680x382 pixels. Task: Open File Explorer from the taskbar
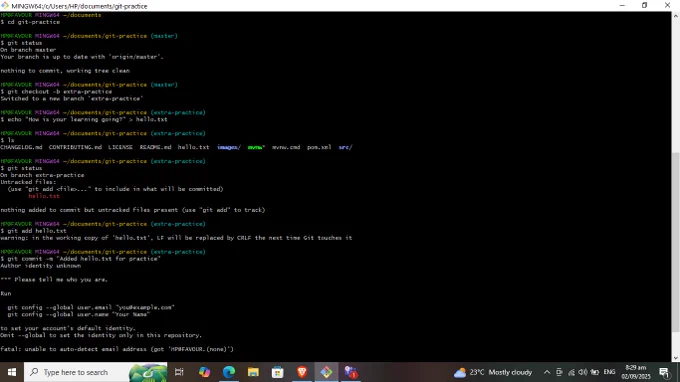pyautogui.click(x=253, y=372)
